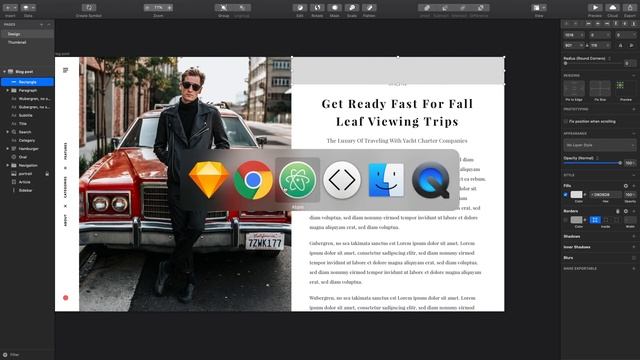Image resolution: width=640 pixels, height=360 pixels.
Task: Switch to Sketch in the app switcher
Action: (209, 180)
